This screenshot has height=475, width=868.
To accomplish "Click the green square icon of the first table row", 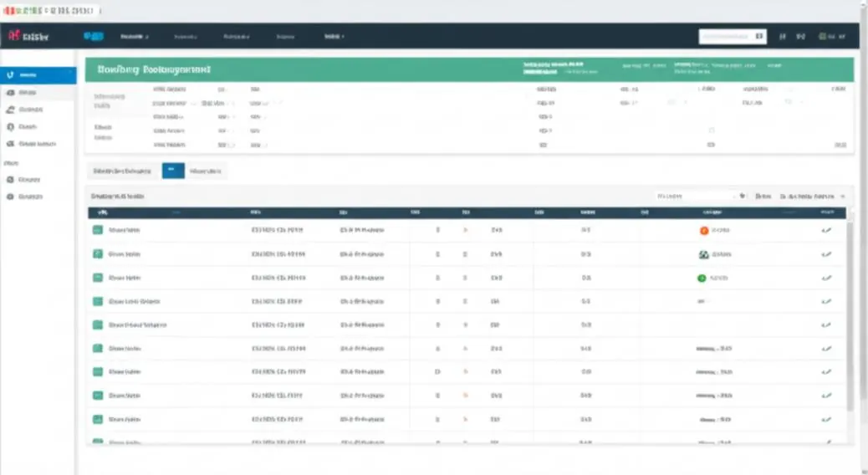I will coord(98,230).
